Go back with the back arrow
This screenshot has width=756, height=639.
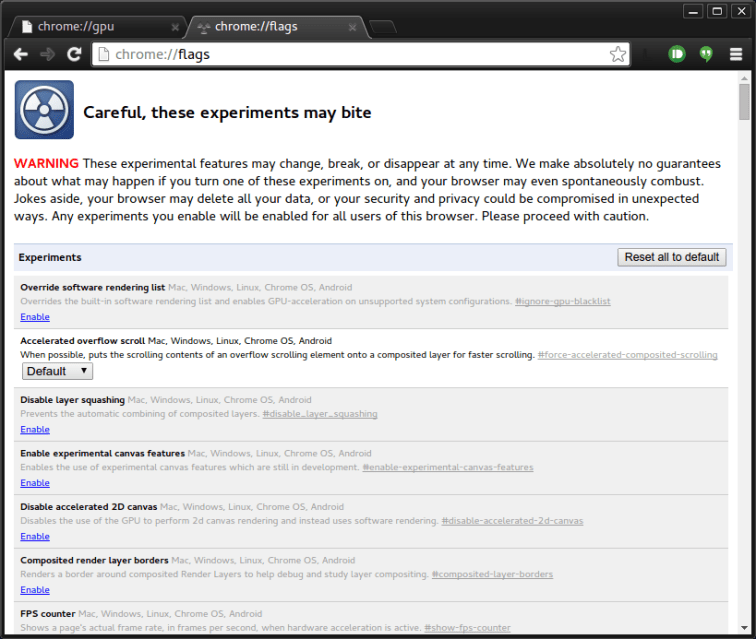[x=21, y=54]
